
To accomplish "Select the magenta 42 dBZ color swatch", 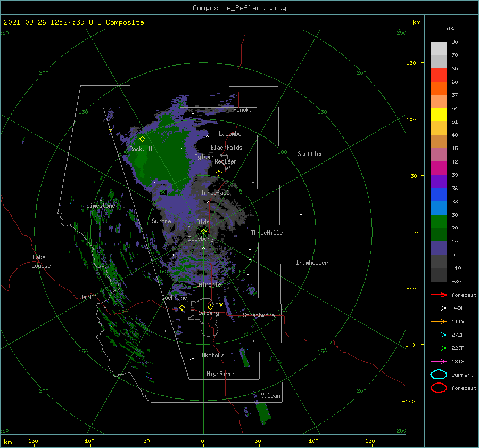I will (x=439, y=168).
